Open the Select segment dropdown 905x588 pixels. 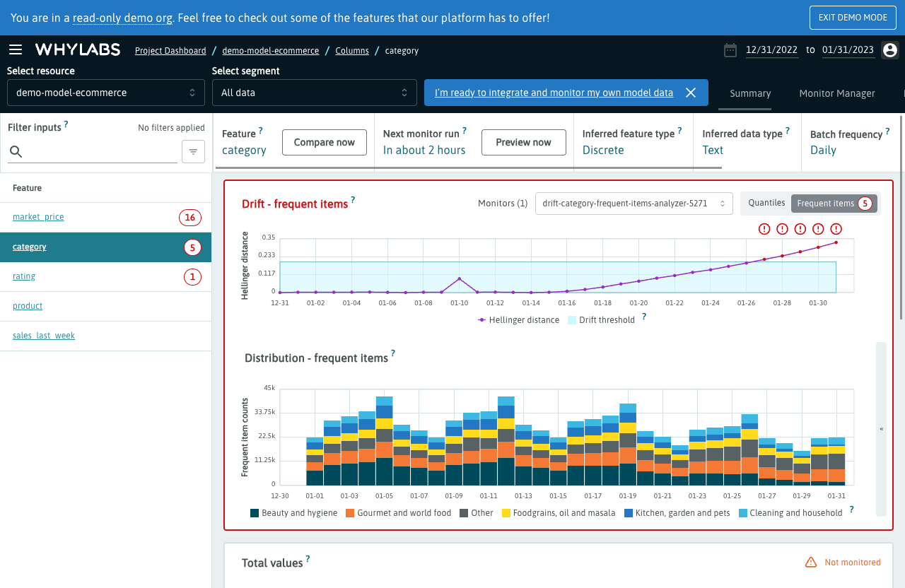[x=314, y=93]
